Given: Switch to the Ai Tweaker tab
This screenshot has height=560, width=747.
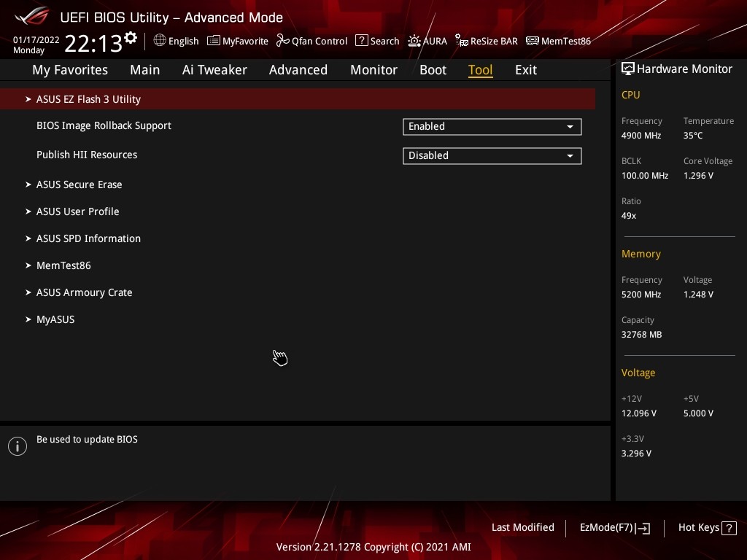Looking at the screenshot, I should [x=214, y=70].
